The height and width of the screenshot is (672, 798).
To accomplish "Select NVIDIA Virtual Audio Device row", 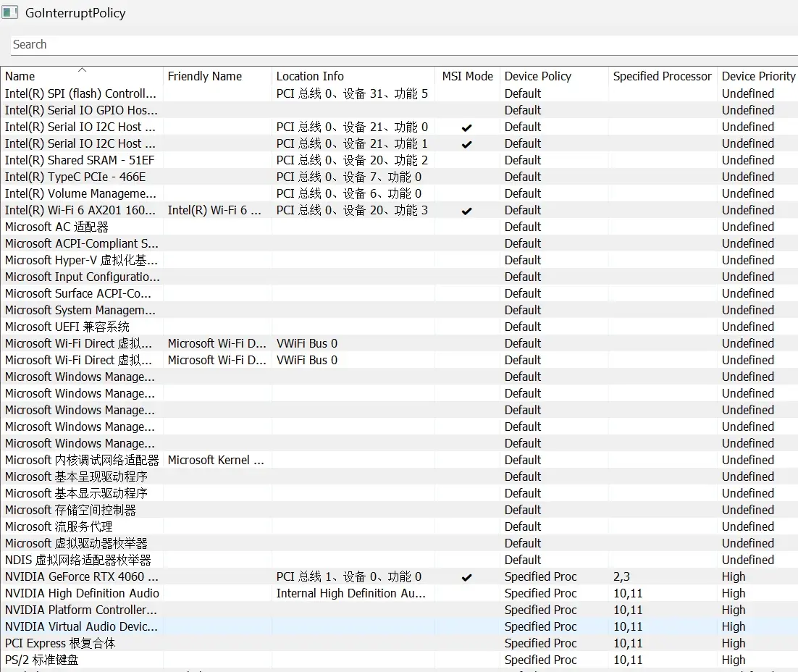I will click(399, 626).
